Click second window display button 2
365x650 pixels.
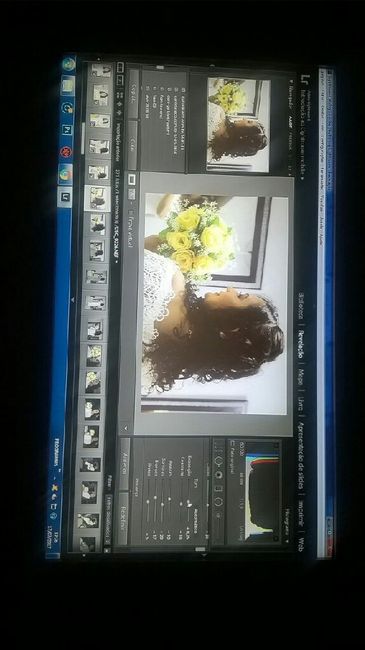120,80
